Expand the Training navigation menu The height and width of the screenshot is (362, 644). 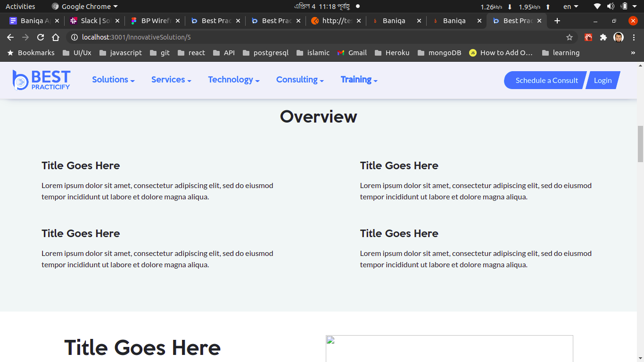[x=359, y=80]
